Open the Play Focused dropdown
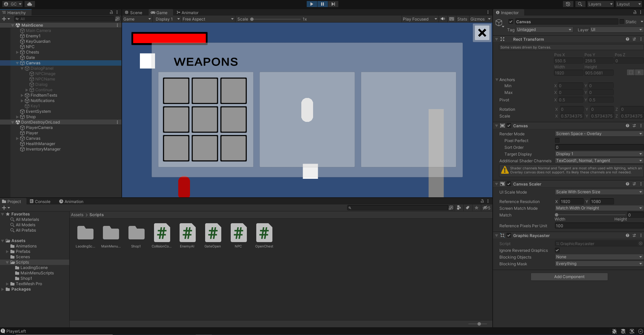The height and width of the screenshot is (335, 644). pyautogui.click(x=420, y=19)
